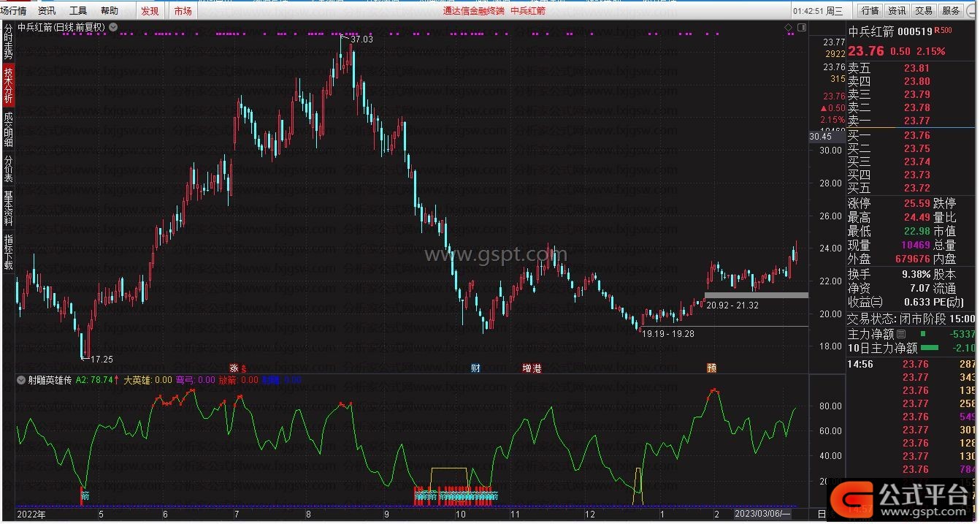Click the 交易 button at top right
This screenshot has height=524, width=980.
[x=924, y=11]
